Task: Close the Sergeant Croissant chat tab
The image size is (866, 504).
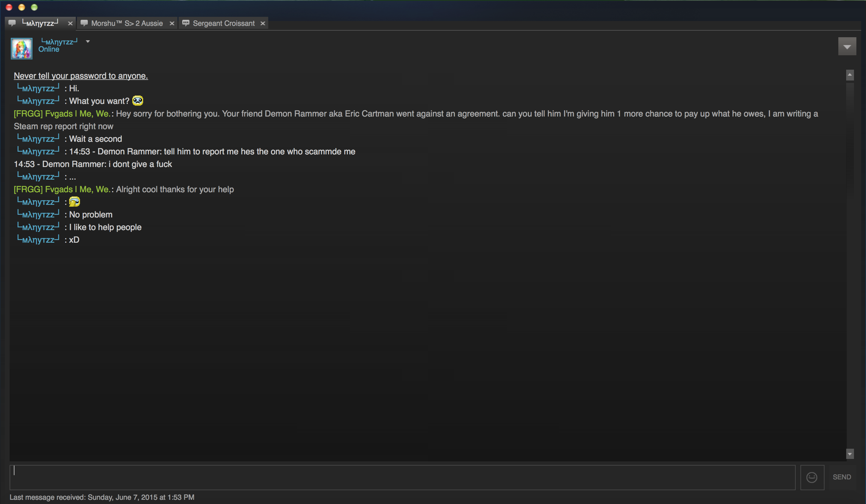Action: 263,23
